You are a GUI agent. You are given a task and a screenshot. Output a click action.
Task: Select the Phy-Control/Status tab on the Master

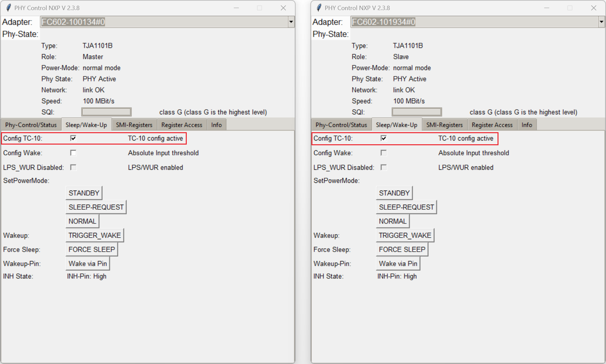31,124
